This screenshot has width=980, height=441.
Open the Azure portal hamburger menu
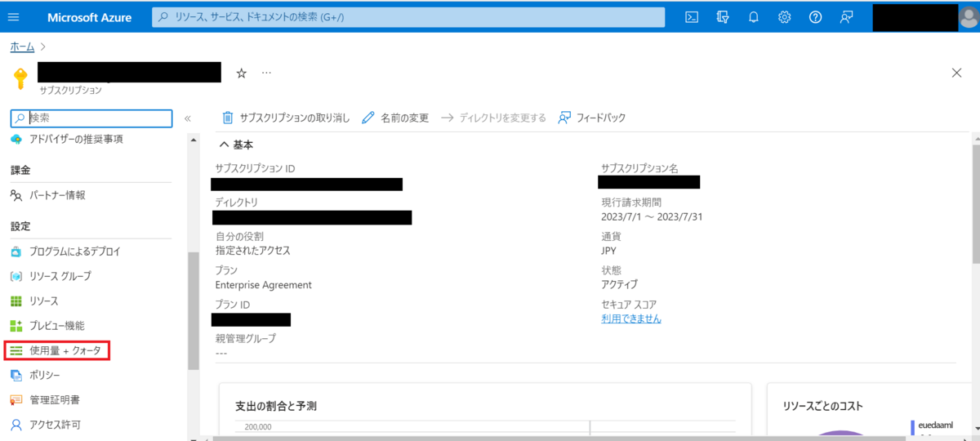[13, 17]
